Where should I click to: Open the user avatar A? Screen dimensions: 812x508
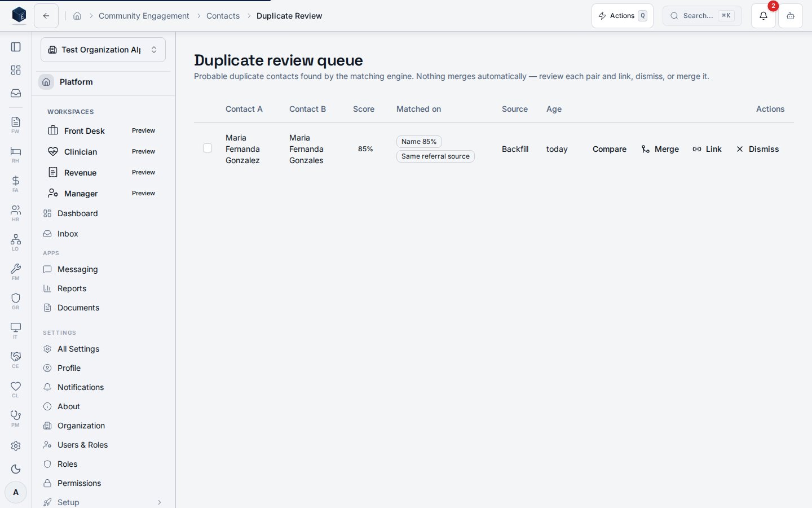(x=16, y=492)
